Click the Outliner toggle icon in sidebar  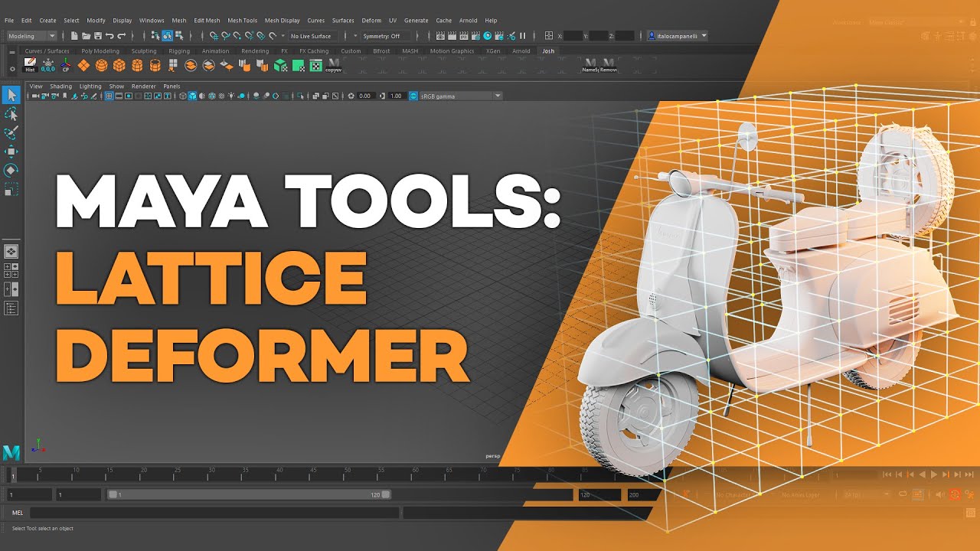tap(11, 308)
